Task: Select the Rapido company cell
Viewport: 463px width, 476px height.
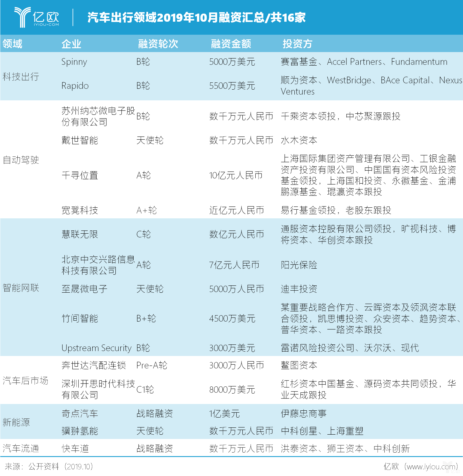Action: (75, 86)
